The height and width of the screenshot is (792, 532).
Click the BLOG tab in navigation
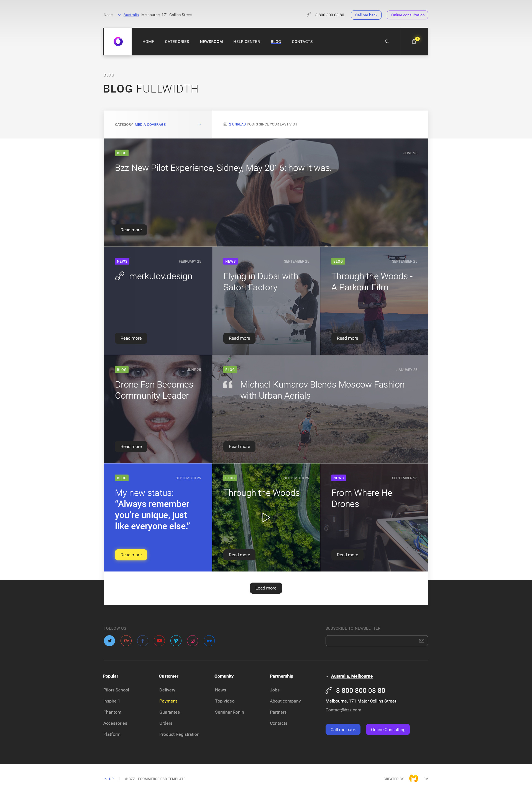[x=275, y=42]
